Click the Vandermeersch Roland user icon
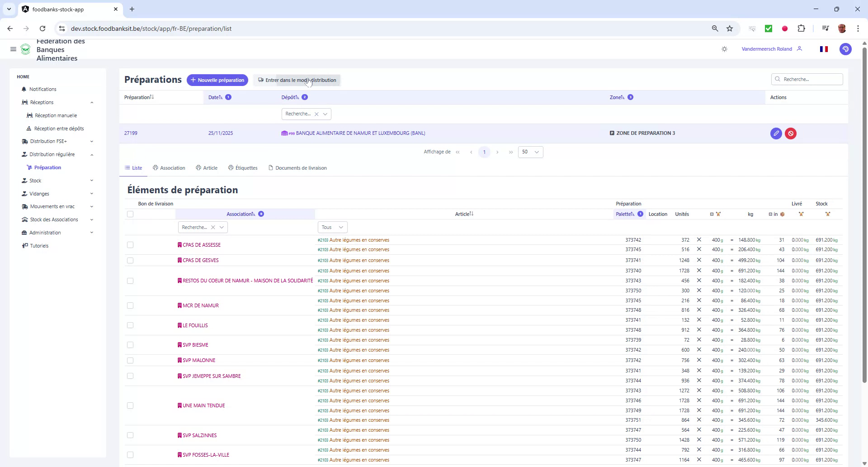The width and height of the screenshot is (868, 467). click(x=800, y=49)
